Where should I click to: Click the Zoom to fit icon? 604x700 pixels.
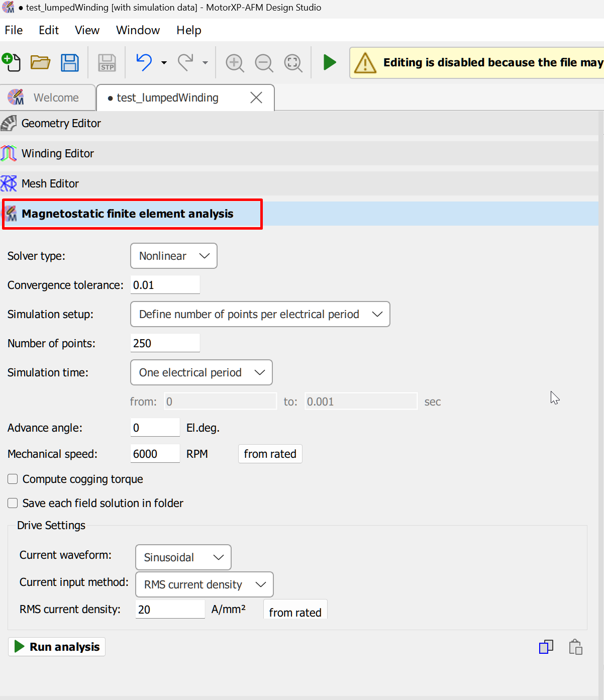[293, 63]
